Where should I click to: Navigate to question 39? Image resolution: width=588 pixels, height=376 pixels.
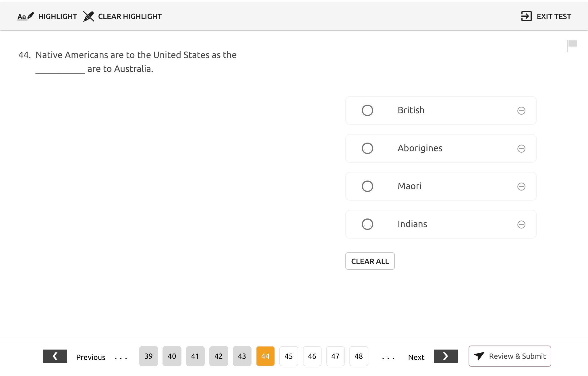[148, 356]
